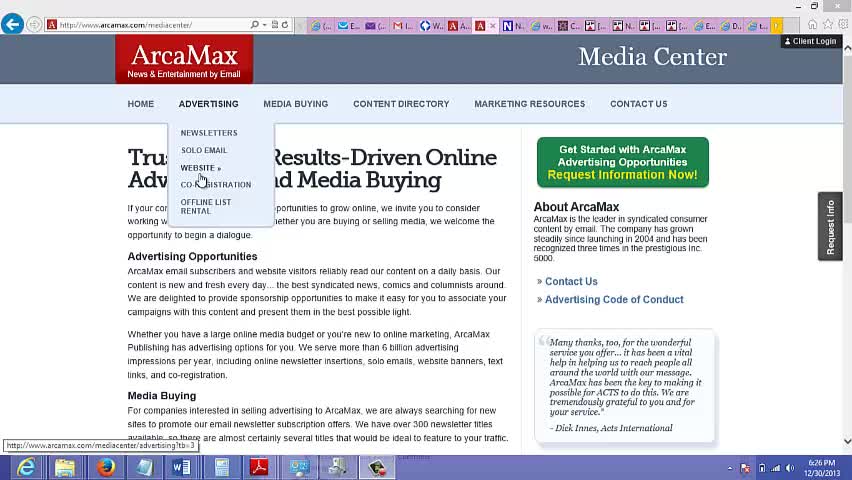
Task: Open the screen recorder taskbar icon
Action: 377,467
